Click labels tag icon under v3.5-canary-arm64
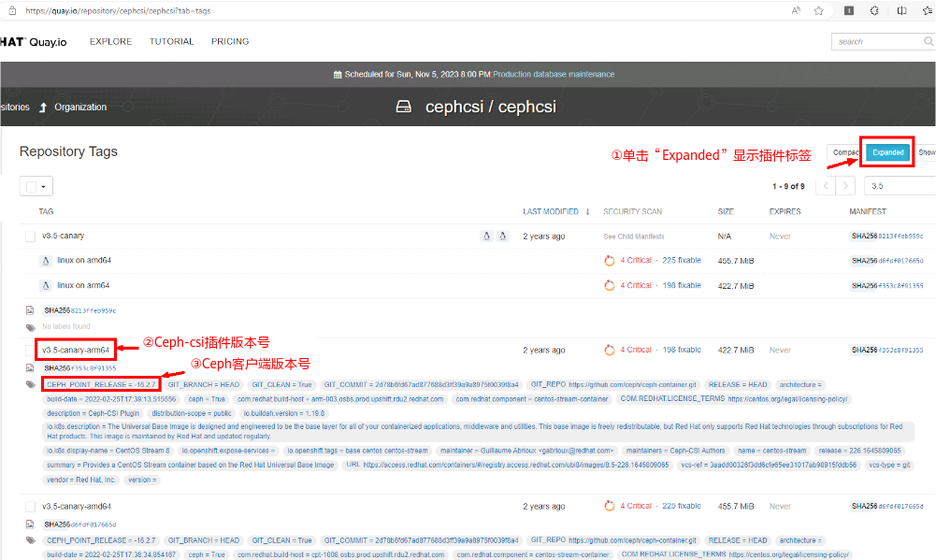 click(x=31, y=385)
